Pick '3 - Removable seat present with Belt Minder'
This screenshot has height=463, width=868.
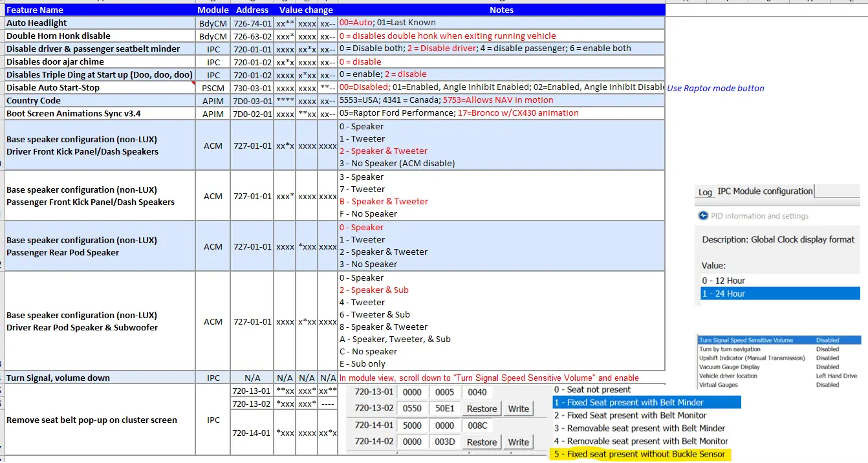click(640, 428)
